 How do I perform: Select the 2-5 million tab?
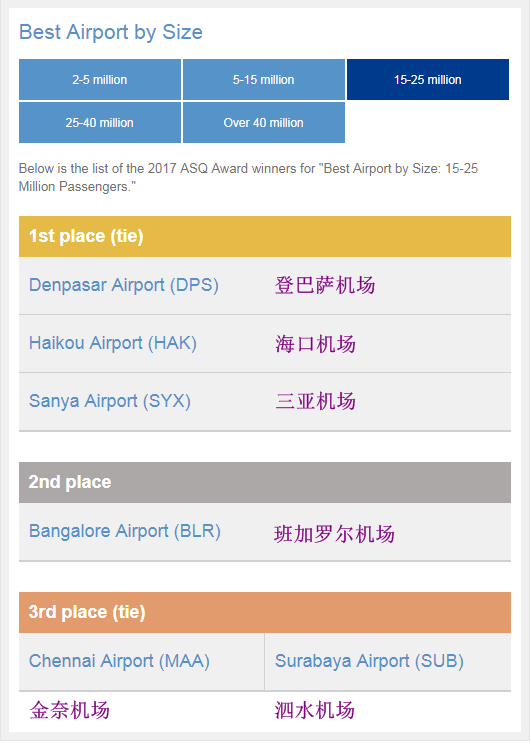coord(100,80)
